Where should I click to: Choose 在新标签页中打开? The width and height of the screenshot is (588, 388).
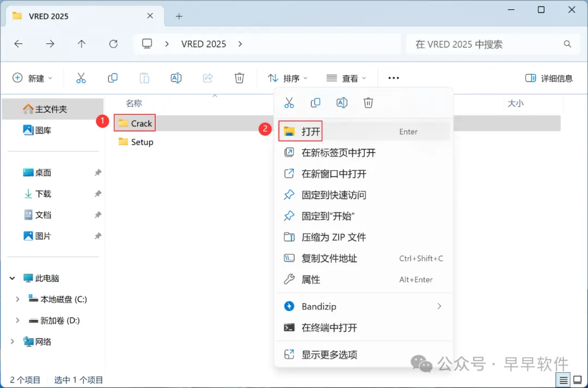pyautogui.click(x=364, y=153)
